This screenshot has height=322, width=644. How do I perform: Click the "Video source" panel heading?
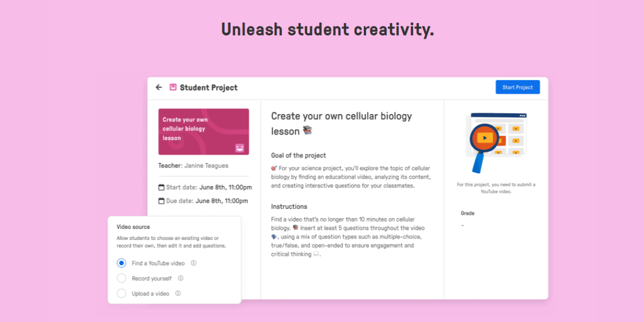(133, 226)
